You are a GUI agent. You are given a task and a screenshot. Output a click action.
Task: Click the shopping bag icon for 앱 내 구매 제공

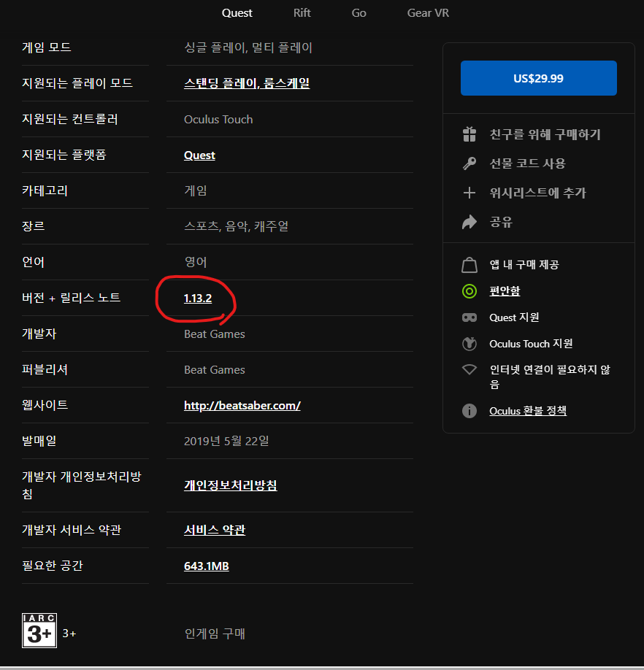pos(469,264)
